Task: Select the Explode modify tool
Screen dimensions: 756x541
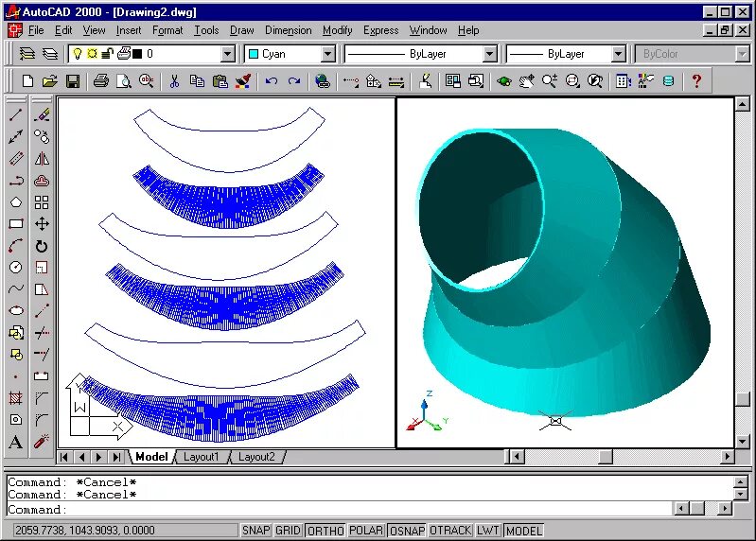Action: (42, 442)
